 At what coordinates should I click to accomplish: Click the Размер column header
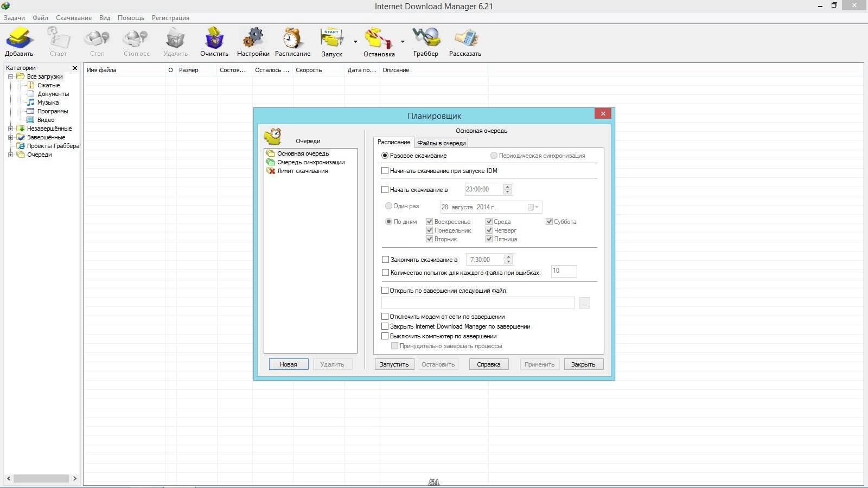pos(196,70)
